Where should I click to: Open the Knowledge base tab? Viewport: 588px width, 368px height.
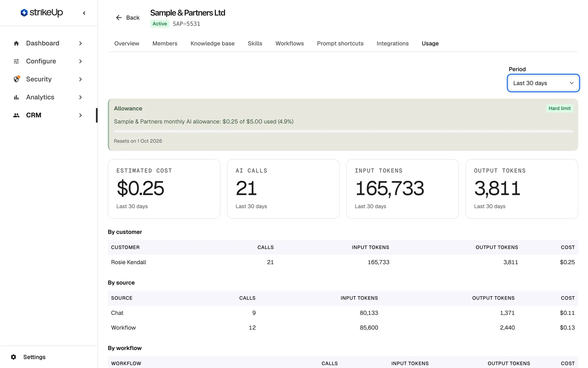tap(213, 44)
